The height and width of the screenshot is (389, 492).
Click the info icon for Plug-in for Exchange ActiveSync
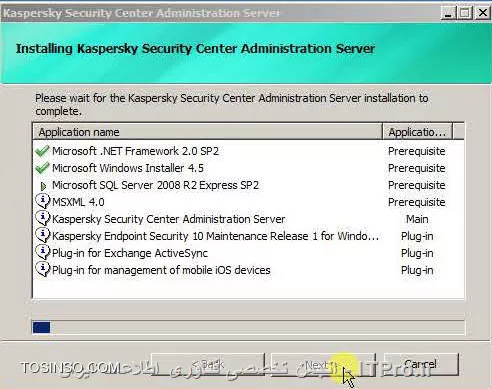pyautogui.click(x=43, y=252)
